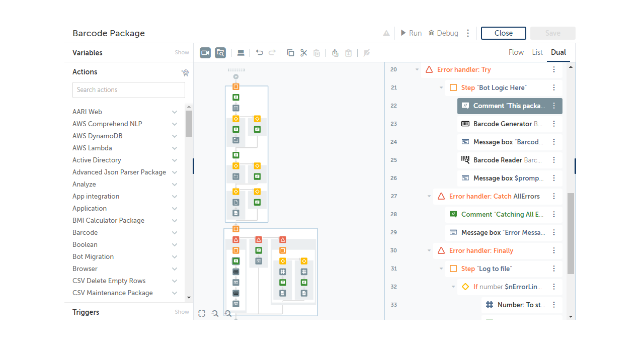Click the actions list vertical scrollbar

tap(189, 124)
